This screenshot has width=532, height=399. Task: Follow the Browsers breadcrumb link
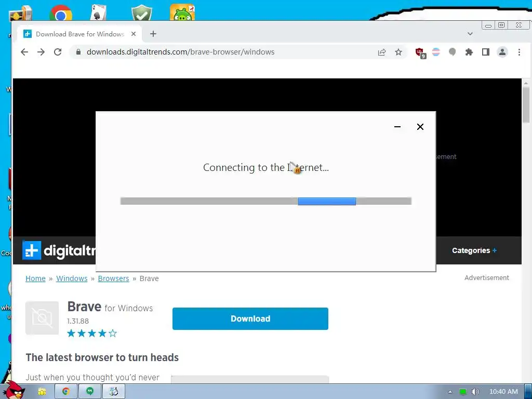(113, 278)
